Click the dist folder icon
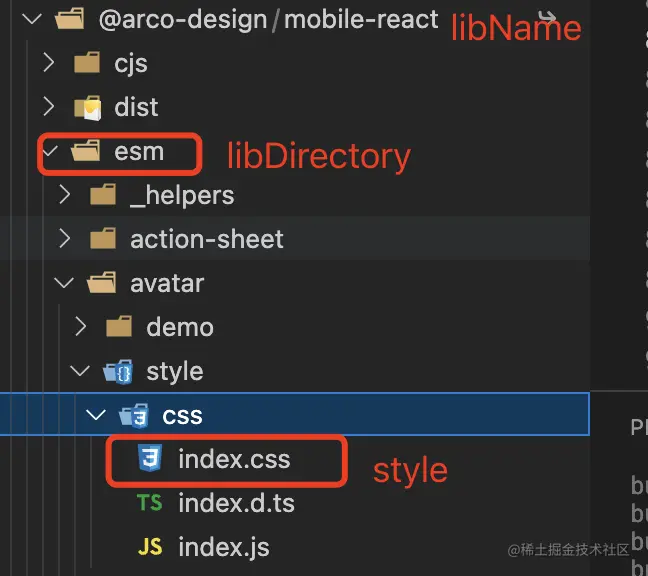 (88, 107)
